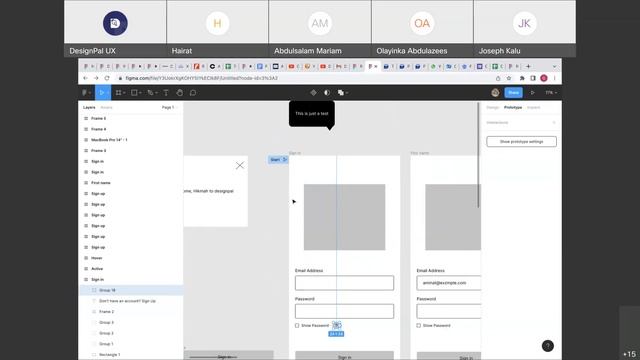The width and height of the screenshot is (640, 360).
Task: Click the X close icon on the canvas card
Action: (240, 165)
